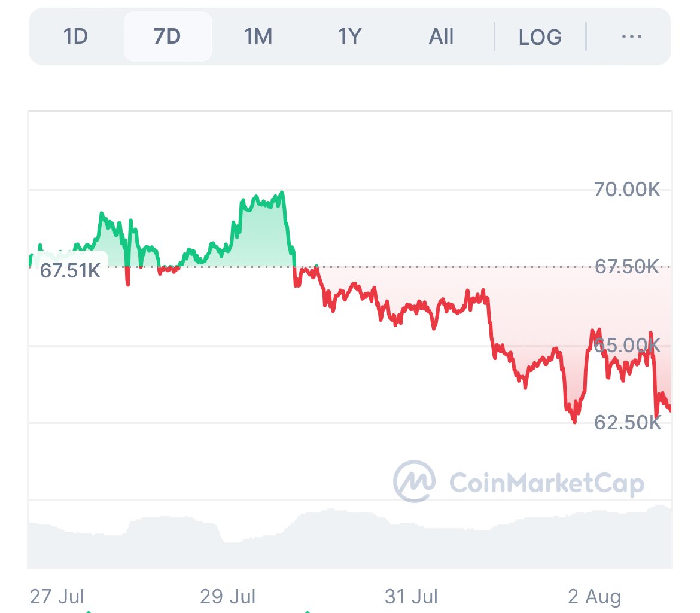This screenshot has width=700, height=613.
Task: Click the CoinMarketCap watermark text
Action: (x=546, y=483)
